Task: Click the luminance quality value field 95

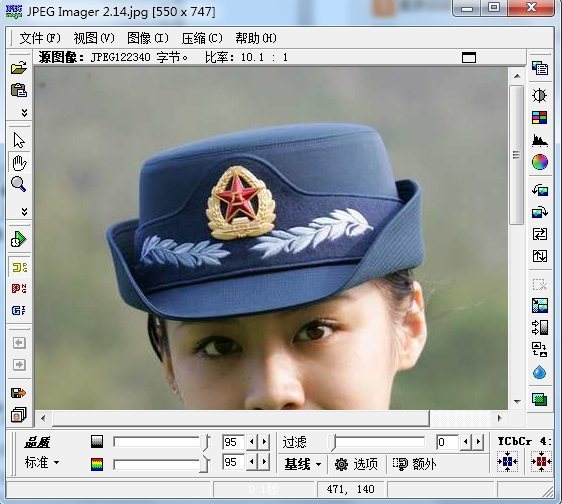Action: point(233,442)
